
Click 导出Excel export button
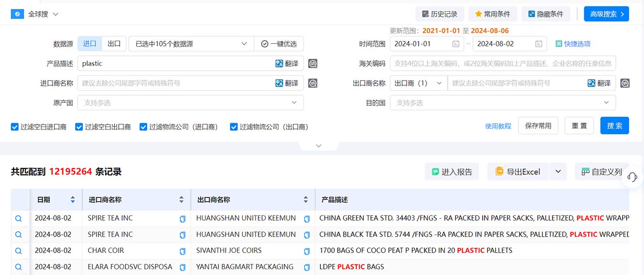tap(518, 172)
